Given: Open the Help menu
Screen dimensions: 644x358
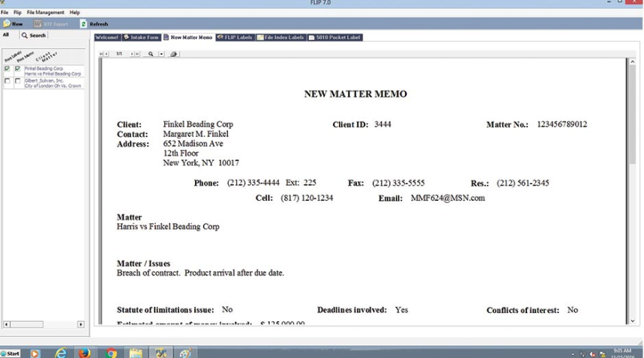Looking at the screenshot, I should click(74, 12).
